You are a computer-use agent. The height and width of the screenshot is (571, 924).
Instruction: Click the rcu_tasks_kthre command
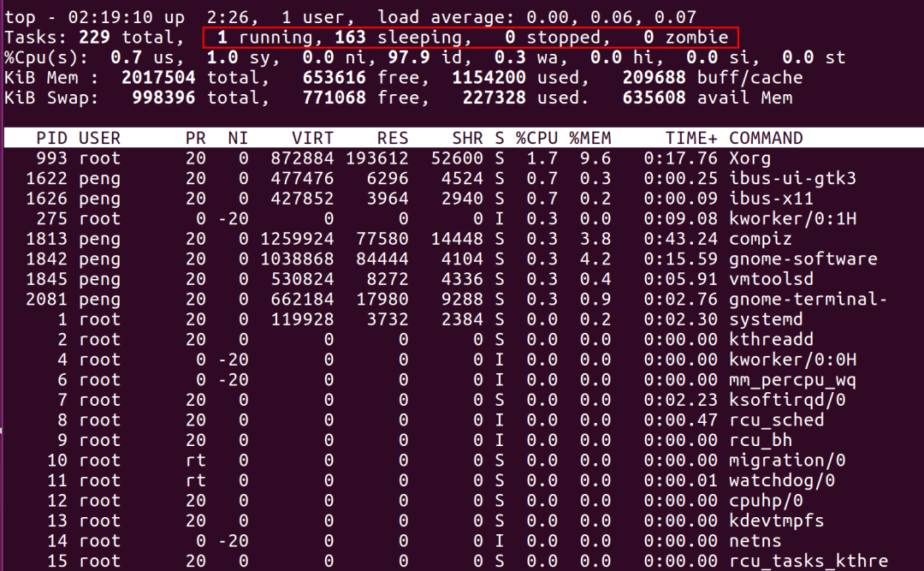808,561
